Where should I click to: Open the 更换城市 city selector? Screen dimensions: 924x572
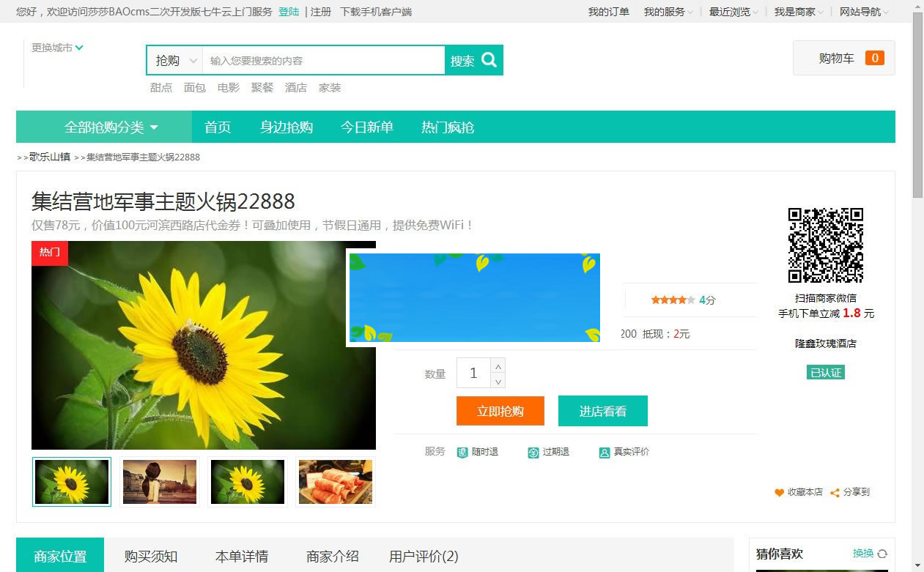pos(56,47)
